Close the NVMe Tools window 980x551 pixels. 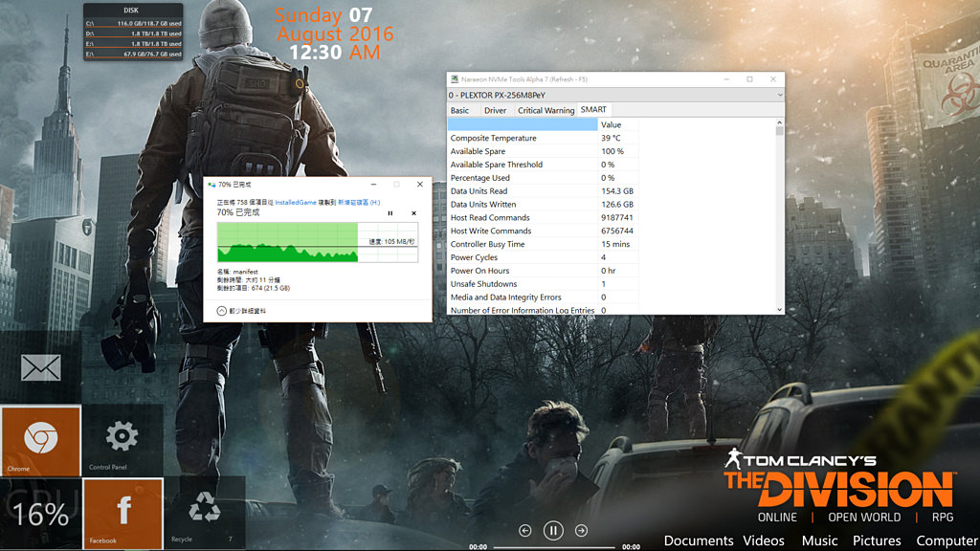(773, 79)
